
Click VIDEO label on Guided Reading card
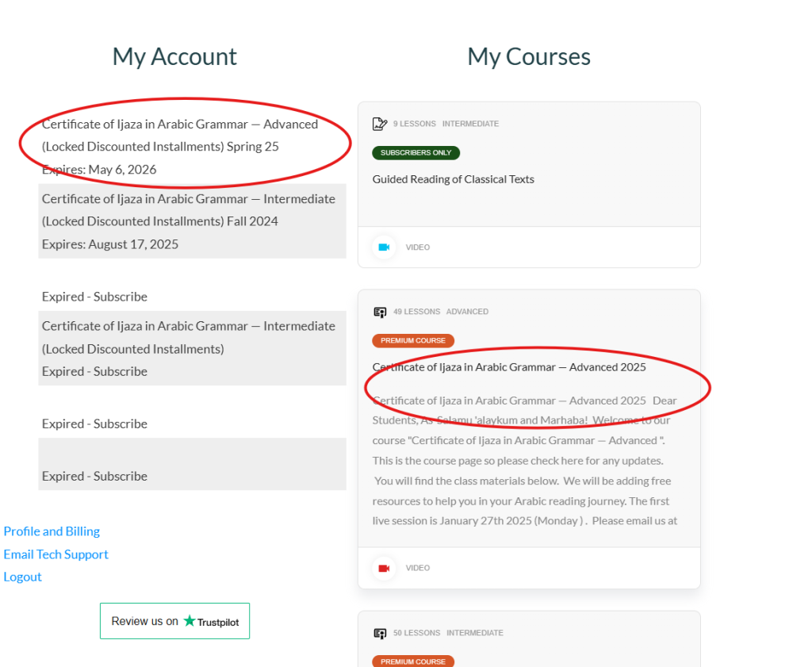tap(417, 247)
